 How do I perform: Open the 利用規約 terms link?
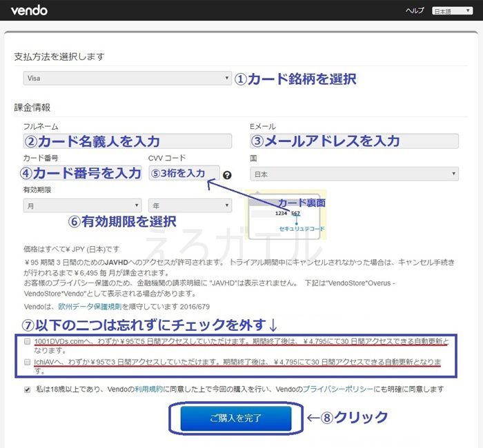point(149,389)
